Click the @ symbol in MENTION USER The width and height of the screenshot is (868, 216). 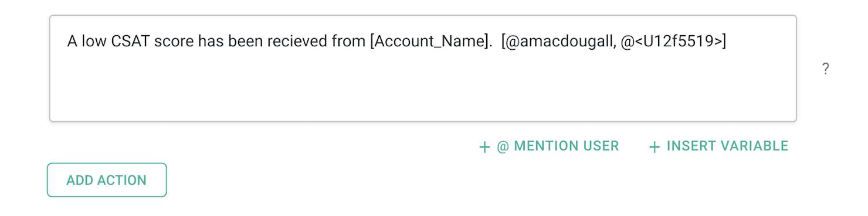[x=503, y=146]
